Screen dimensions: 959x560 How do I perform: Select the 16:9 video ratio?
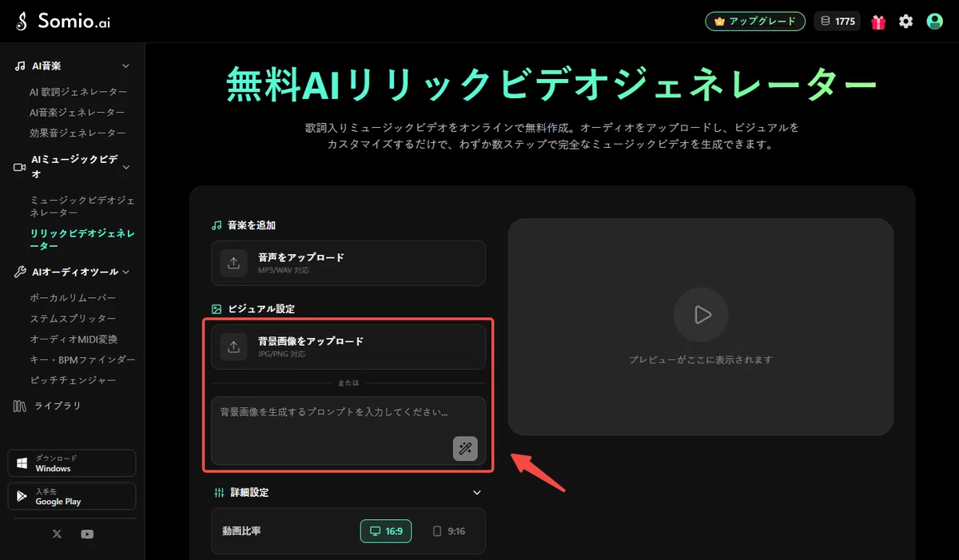(386, 531)
